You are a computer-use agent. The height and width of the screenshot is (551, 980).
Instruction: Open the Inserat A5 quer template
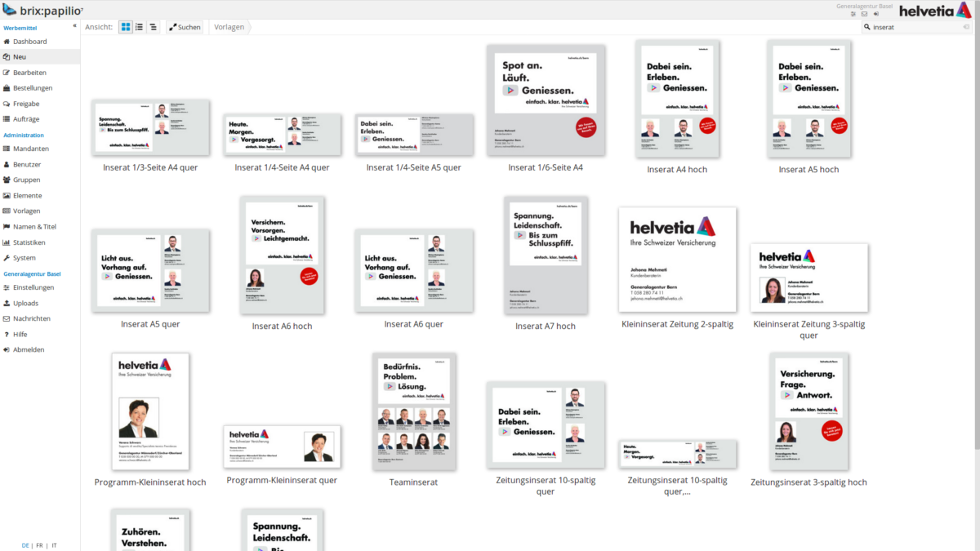point(150,270)
